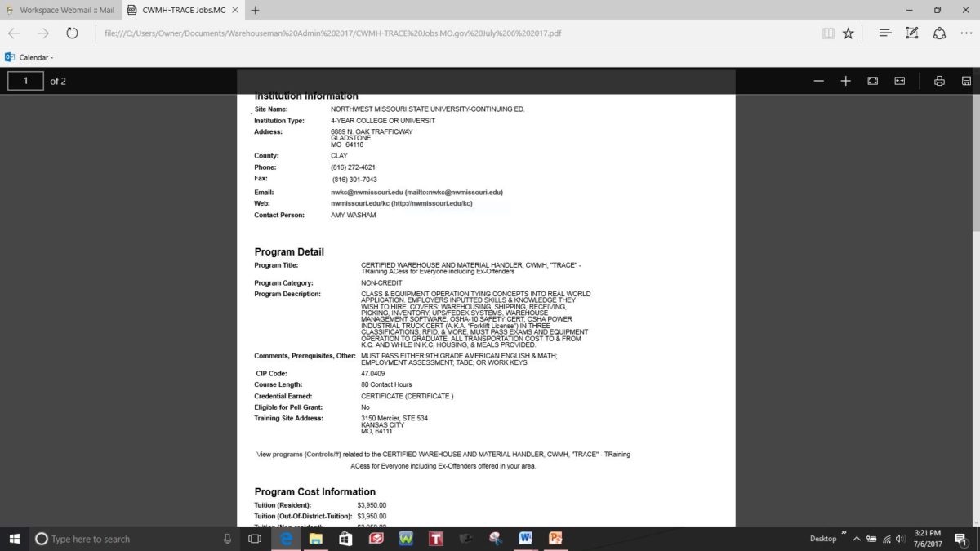
Task: Open the red T app on the taskbar
Action: pyautogui.click(x=436, y=539)
